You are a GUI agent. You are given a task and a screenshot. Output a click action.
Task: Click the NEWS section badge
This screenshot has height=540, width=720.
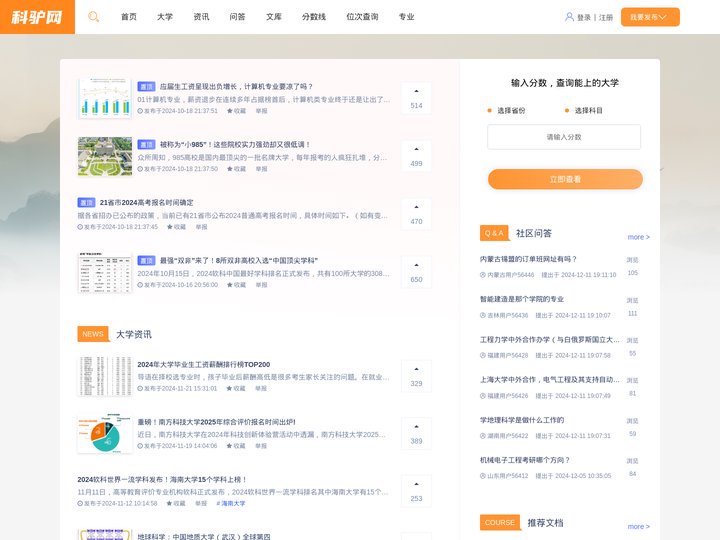[93, 334]
